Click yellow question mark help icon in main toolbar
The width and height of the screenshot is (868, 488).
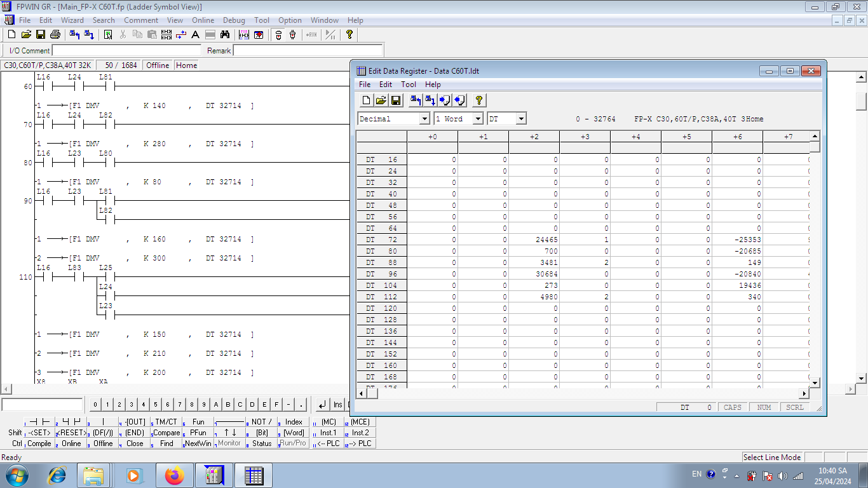(349, 35)
